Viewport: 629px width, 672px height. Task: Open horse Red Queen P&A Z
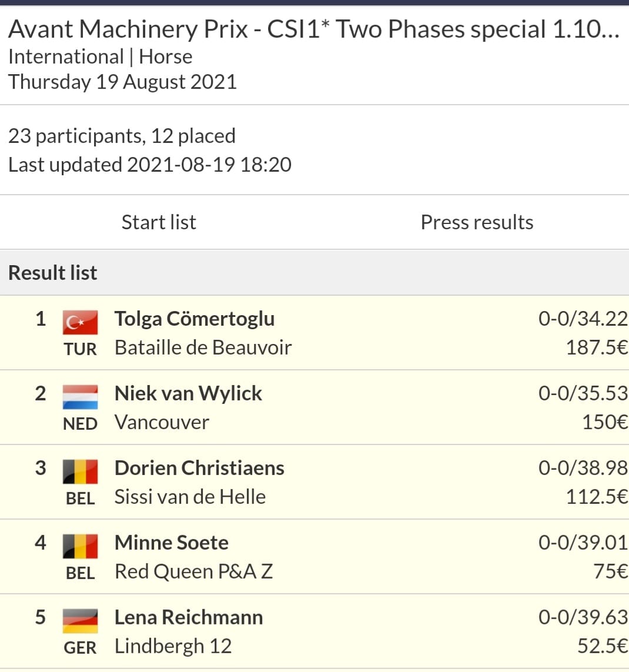(193, 571)
